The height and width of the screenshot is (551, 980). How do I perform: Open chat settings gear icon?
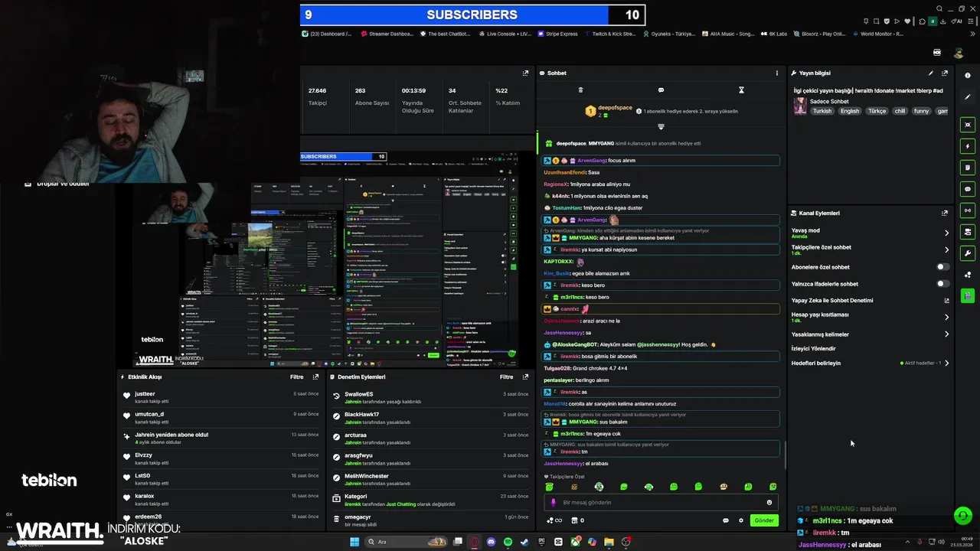741,520
